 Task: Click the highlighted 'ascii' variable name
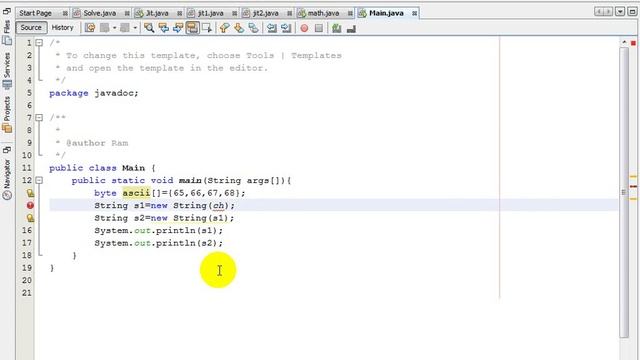point(136,193)
